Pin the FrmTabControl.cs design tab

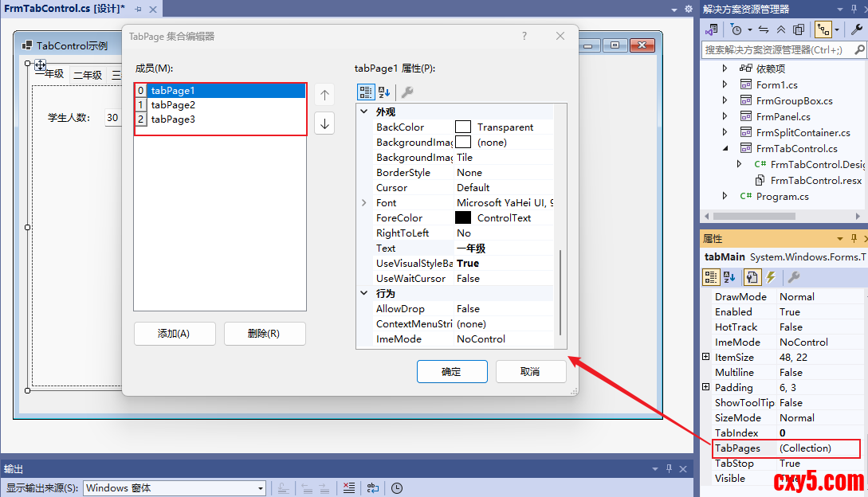[x=139, y=10]
